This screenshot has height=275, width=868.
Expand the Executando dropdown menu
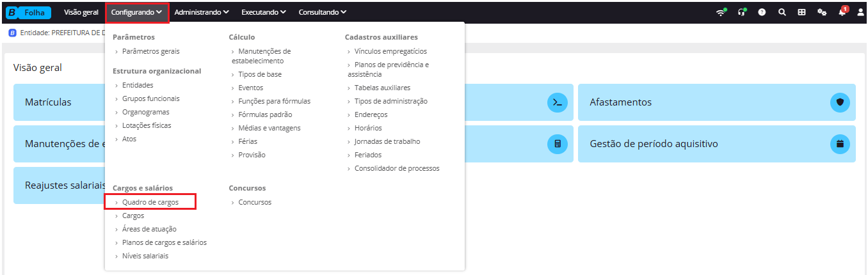coord(264,12)
